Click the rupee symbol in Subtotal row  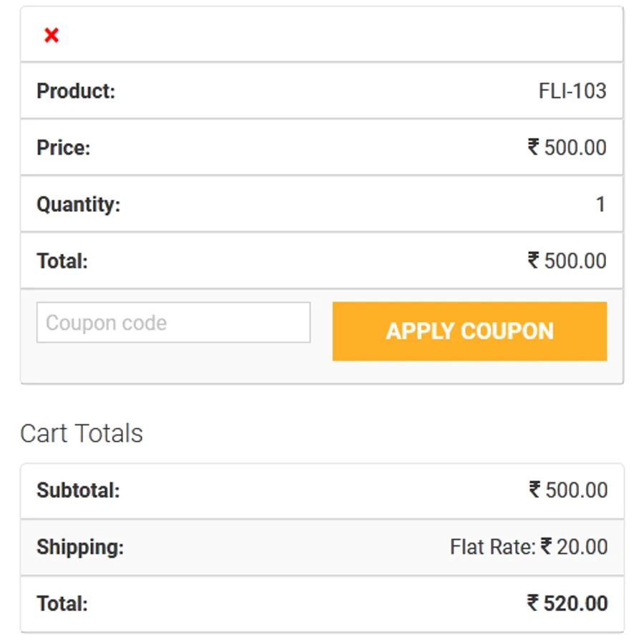[535, 489]
